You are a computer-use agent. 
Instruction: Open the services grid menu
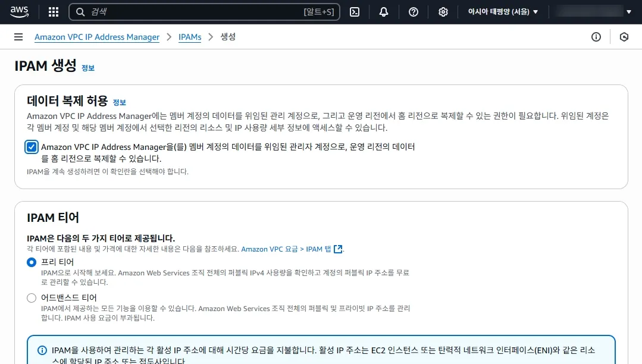click(54, 12)
